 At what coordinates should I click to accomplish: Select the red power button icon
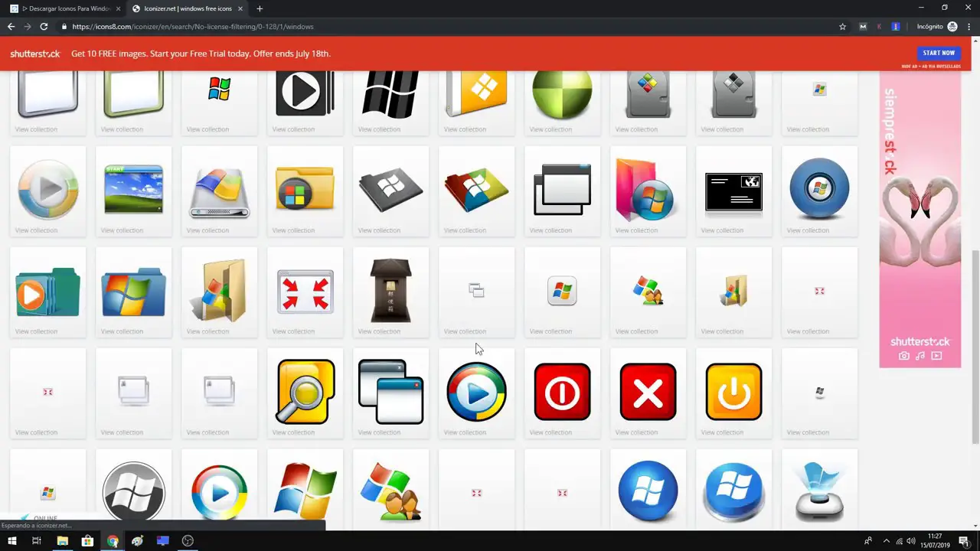[562, 392]
